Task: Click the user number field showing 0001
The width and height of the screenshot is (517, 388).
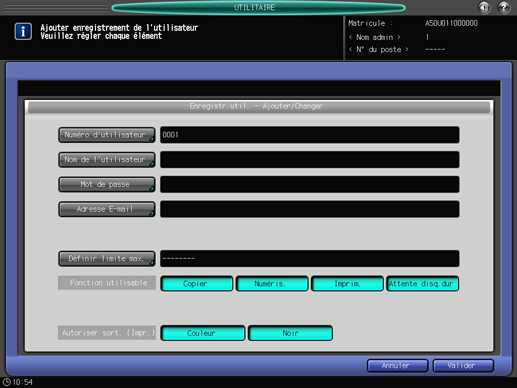Action: coord(310,135)
